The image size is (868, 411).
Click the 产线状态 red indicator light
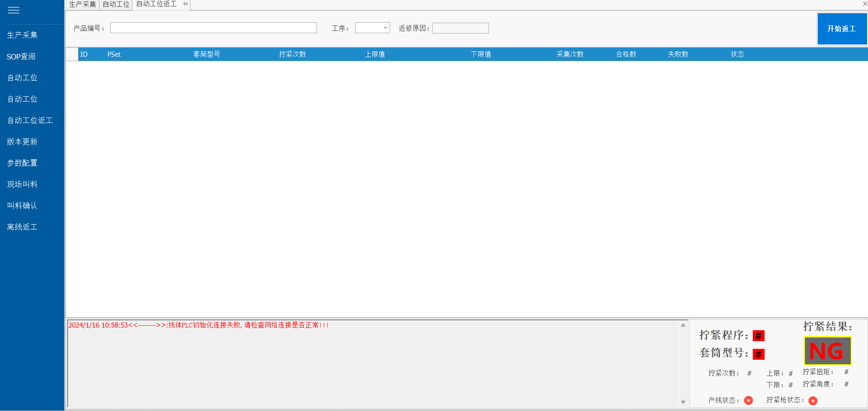tap(749, 400)
